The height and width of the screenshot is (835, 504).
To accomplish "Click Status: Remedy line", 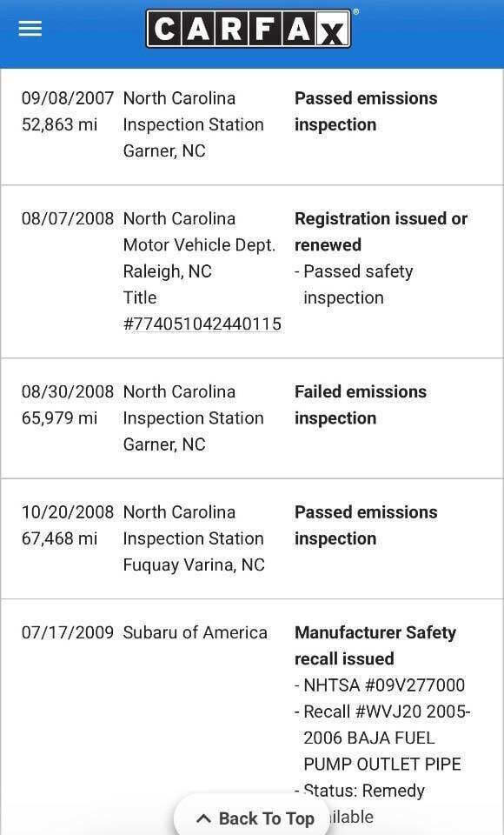I will click(360, 791).
